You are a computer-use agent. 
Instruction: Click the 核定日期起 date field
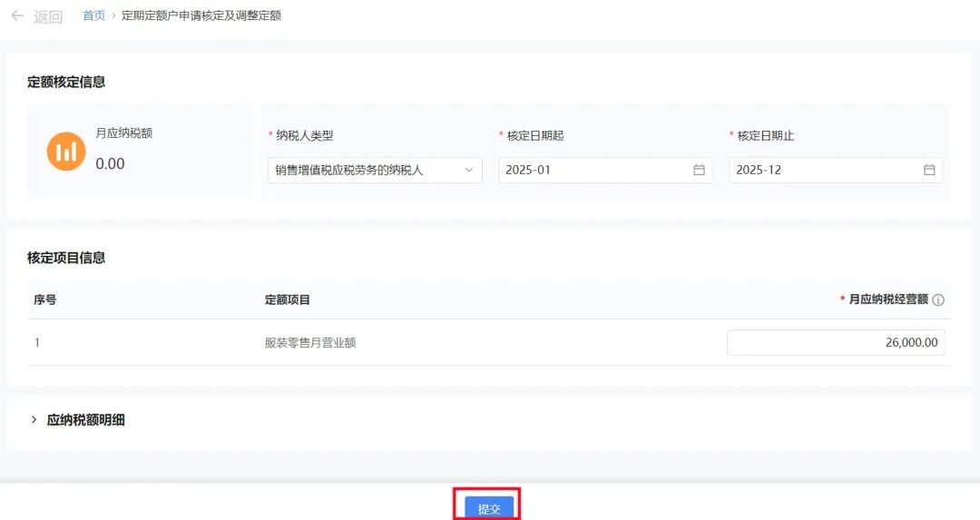[605, 170]
